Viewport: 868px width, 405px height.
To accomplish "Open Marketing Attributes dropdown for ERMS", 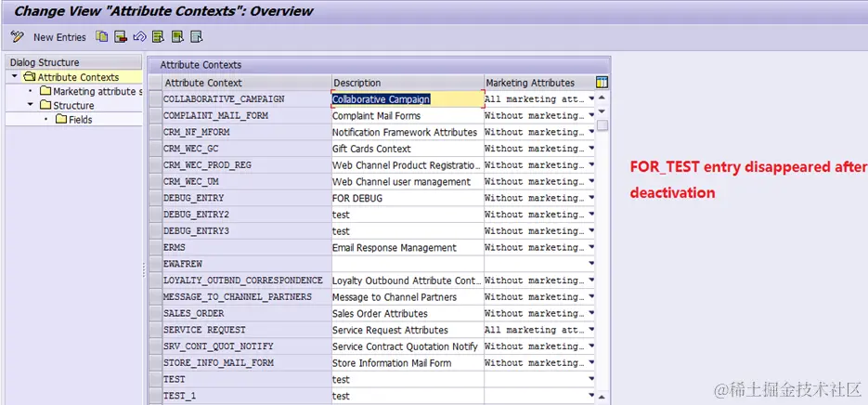I will coord(591,248).
